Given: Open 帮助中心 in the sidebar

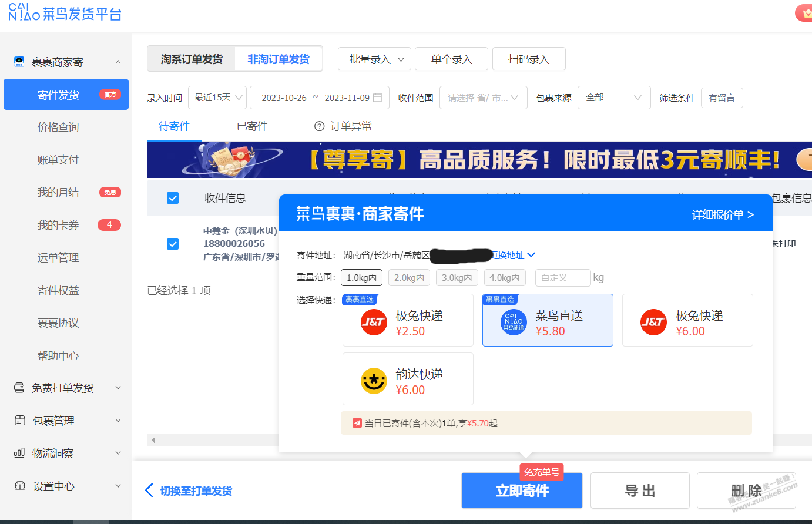Looking at the screenshot, I should (58, 355).
